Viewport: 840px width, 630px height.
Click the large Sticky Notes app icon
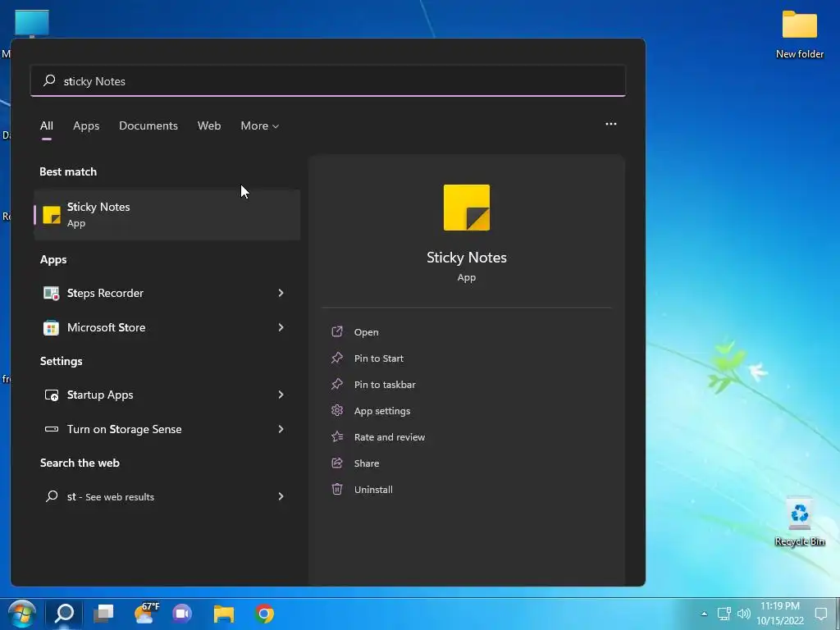click(x=466, y=208)
